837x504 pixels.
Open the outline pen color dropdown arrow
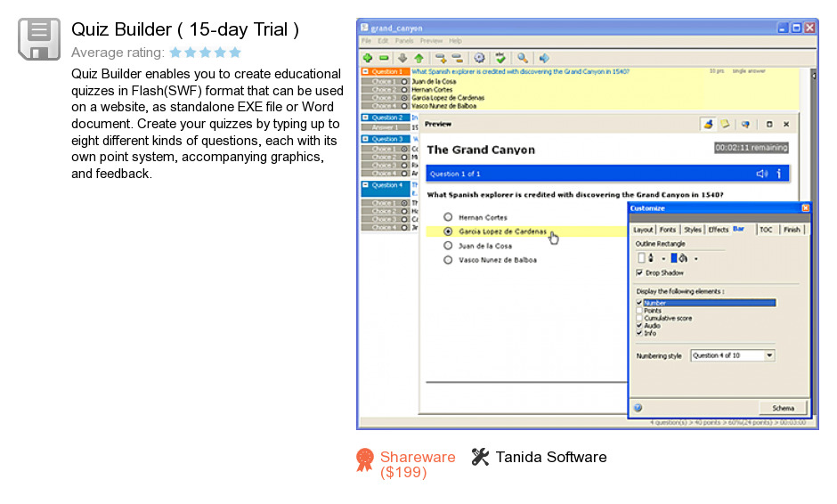coord(663,259)
